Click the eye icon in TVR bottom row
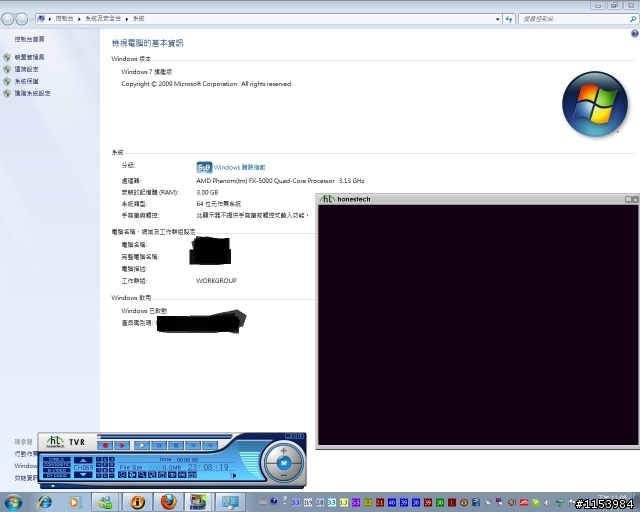 coord(172,475)
